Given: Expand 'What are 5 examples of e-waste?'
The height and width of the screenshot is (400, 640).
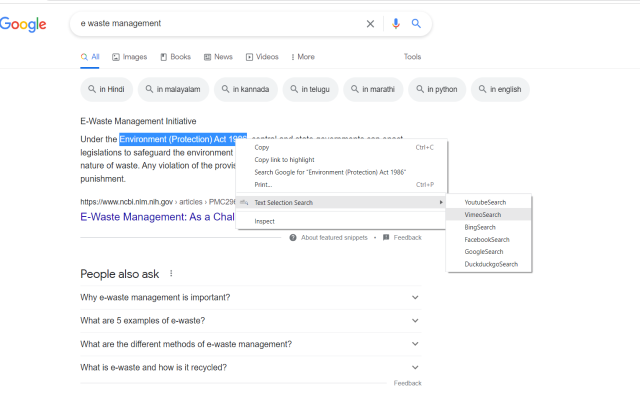Looking at the screenshot, I should click(251, 321).
